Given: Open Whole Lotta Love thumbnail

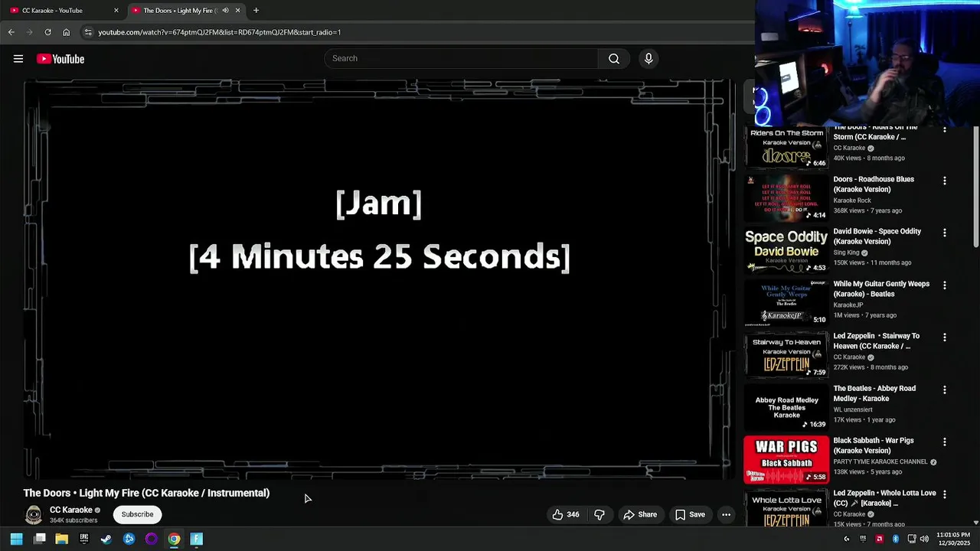Looking at the screenshot, I should [786, 508].
